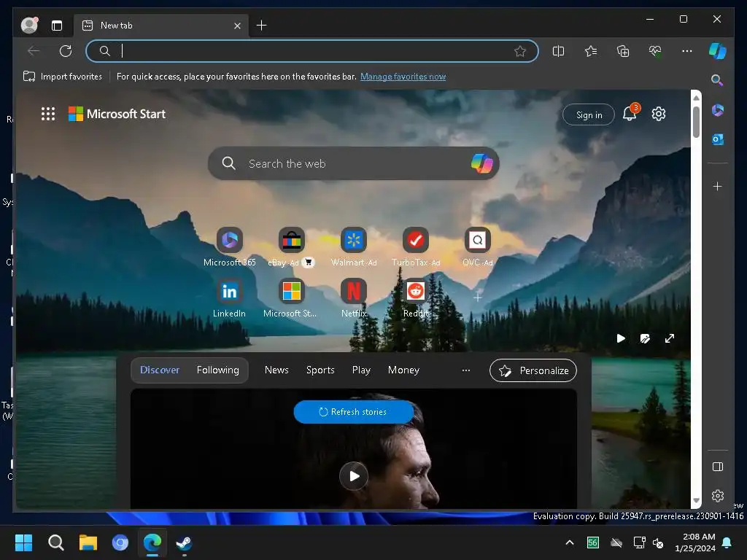The width and height of the screenshot is (747, 560).
Task: Star this page as a favorite
Action: pyautogui.click(x=519, y=51)
